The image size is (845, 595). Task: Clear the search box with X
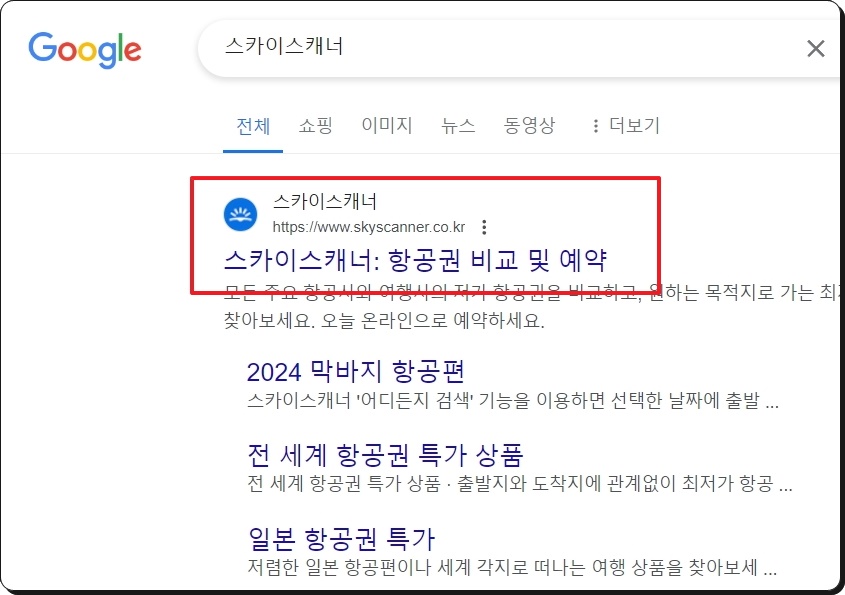point(815,49)
